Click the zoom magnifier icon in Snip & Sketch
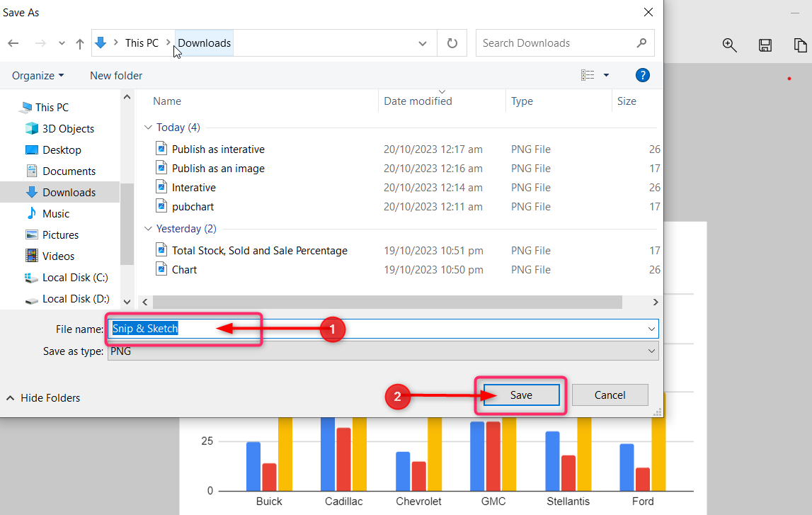The image size is (812, 515). [729, 45]
